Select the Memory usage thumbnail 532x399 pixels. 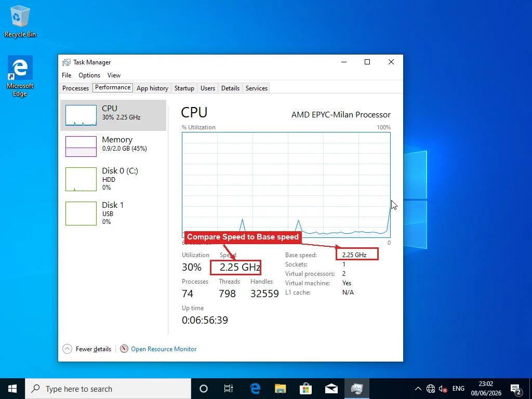81,147
